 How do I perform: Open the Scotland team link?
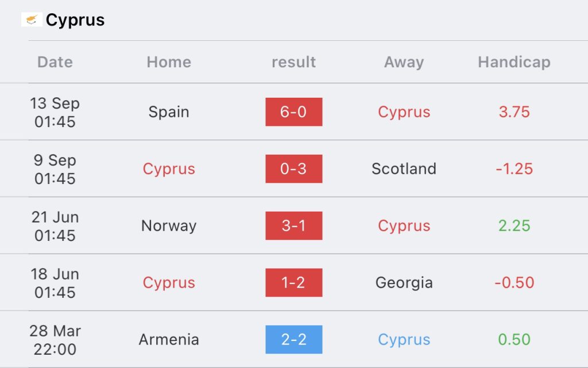pos(404,168)
